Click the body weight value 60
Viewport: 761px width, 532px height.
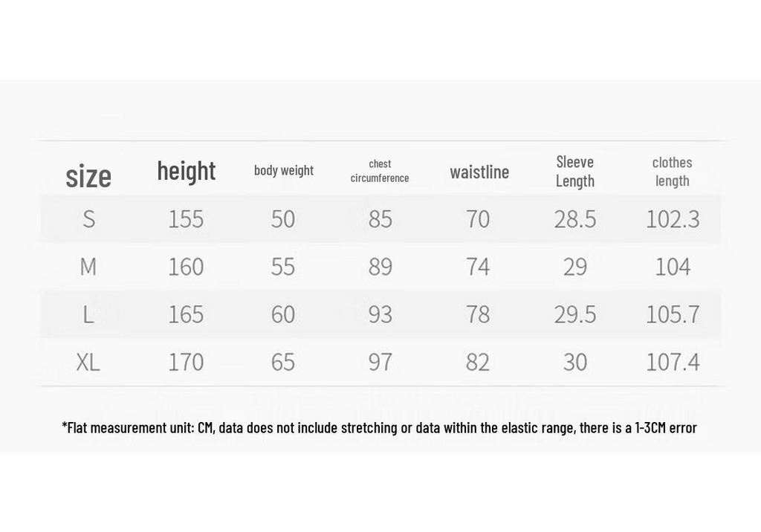click(x=283, y=314)
